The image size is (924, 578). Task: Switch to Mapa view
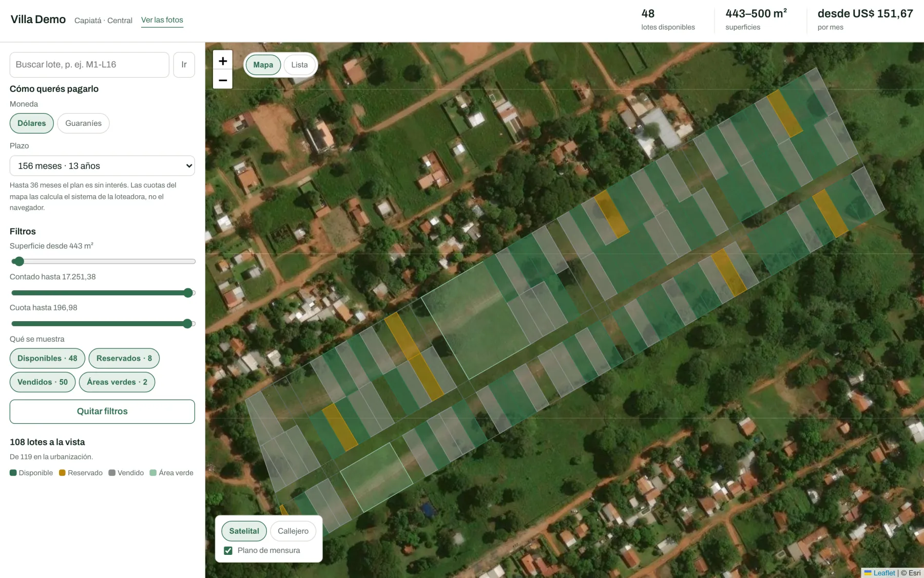[x=263, y=65]
